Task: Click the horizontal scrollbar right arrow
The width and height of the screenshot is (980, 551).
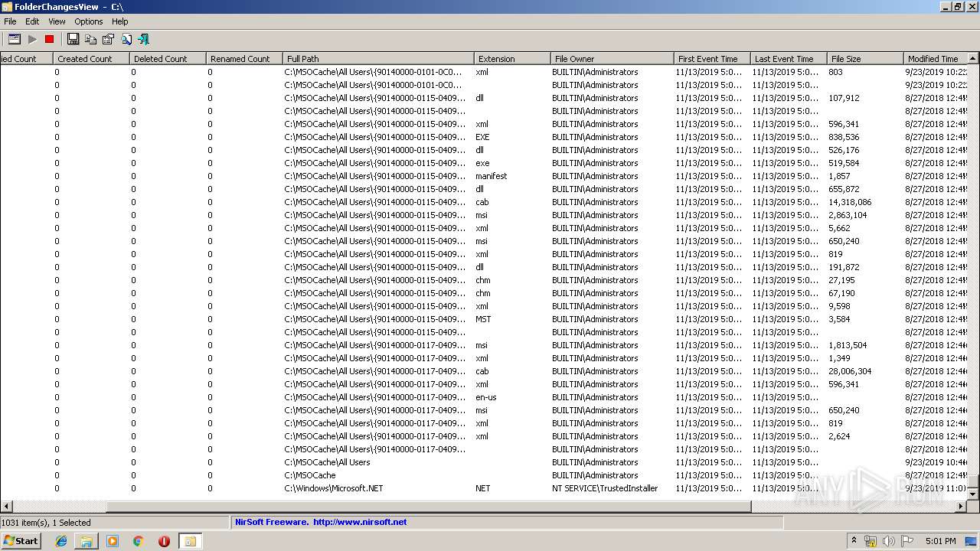Action: (962, 506)
